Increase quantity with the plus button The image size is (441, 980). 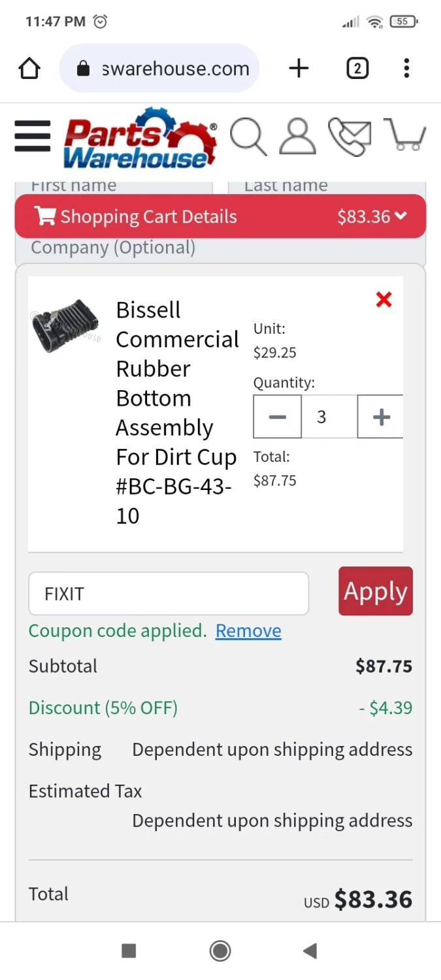tap(381, 417)
